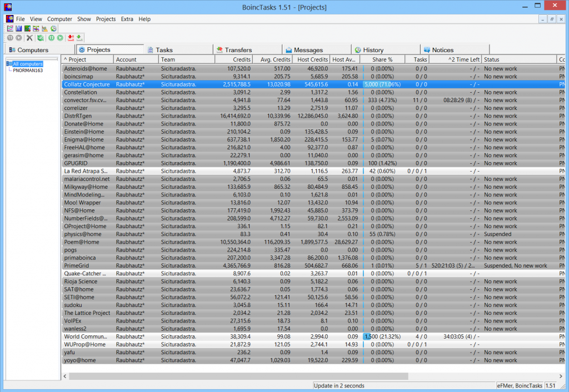This screenshot has width=569, height=392.
Task: Click the graph with warning triangle icon
Action: coord(44,28)
